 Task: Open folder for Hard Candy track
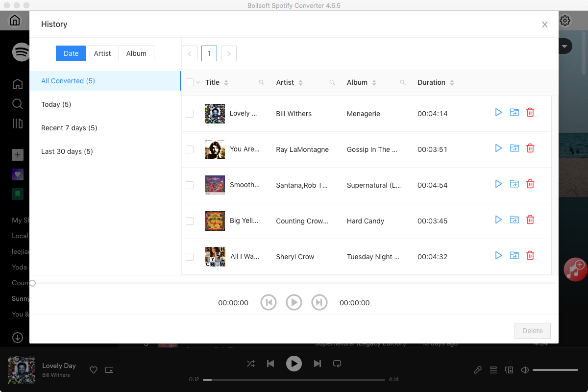coord(514,220)
